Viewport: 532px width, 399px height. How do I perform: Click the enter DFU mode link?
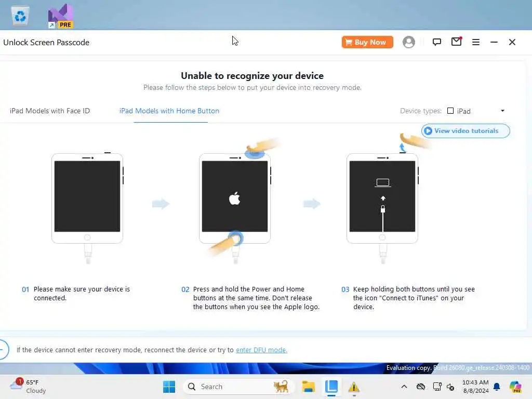click(262, 350)
